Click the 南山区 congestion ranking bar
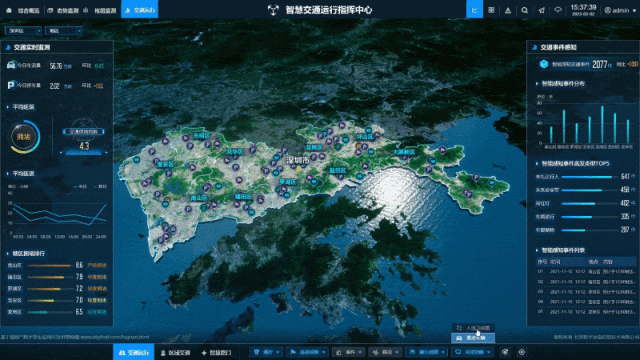 click(57, 265)
